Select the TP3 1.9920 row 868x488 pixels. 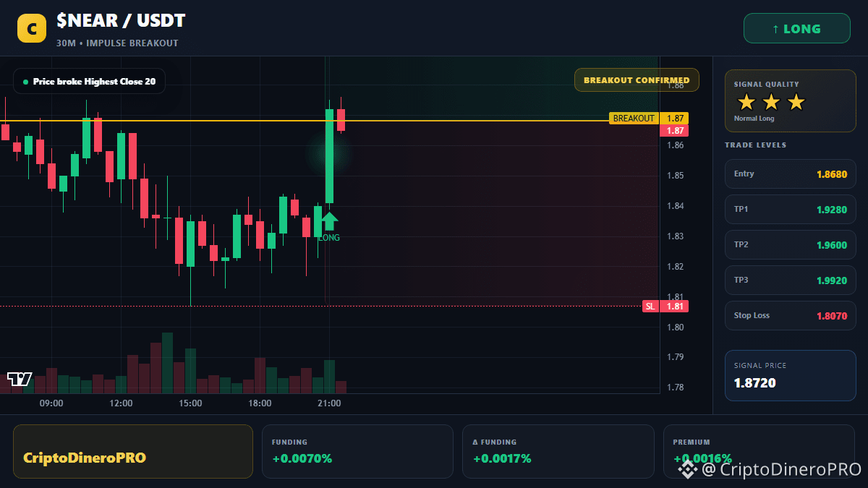[791, 280]
